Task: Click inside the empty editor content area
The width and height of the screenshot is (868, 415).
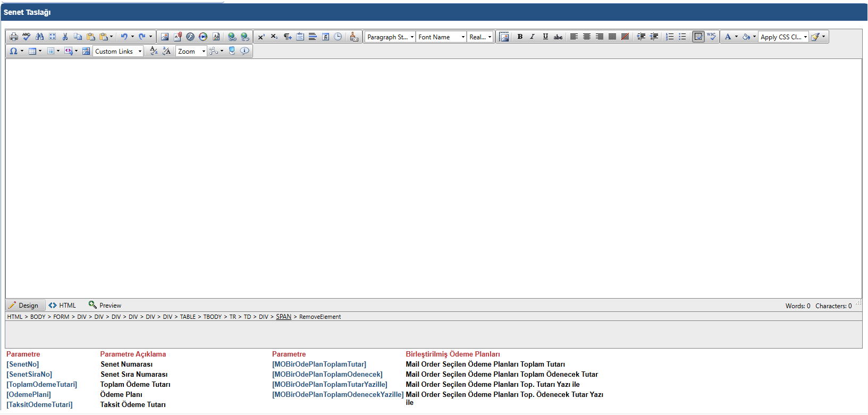Action: (x=433, y=178)
